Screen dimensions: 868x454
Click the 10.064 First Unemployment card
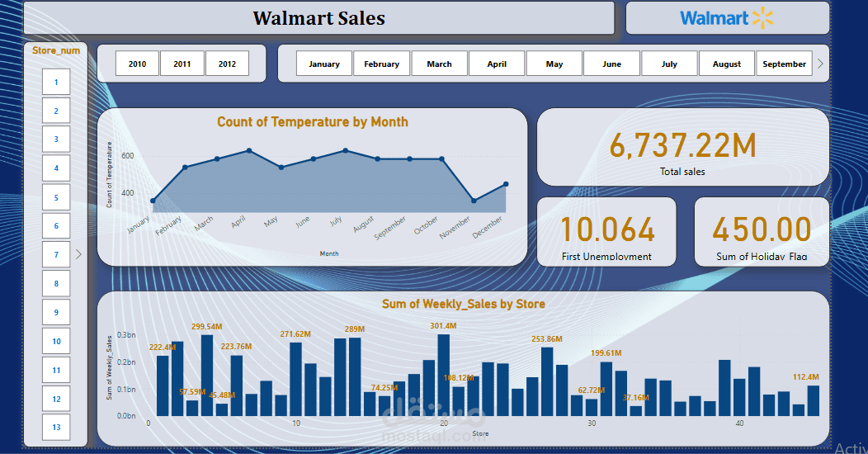pos(606,232)
